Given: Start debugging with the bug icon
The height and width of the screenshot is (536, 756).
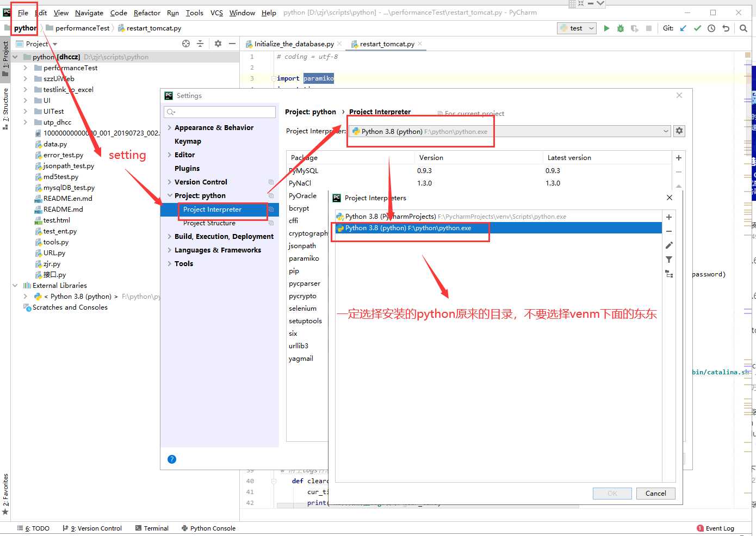Looking at the screenshot, I should (x=621, y=28).
